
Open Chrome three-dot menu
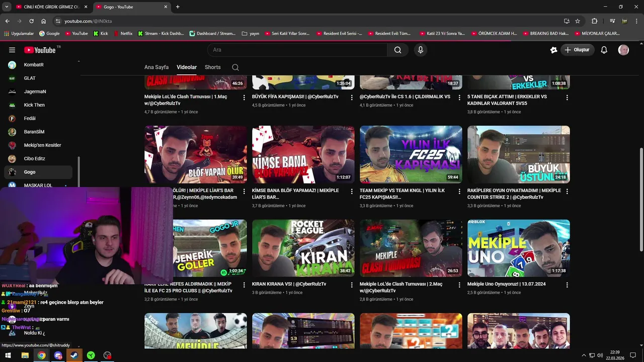coord(637,21)
